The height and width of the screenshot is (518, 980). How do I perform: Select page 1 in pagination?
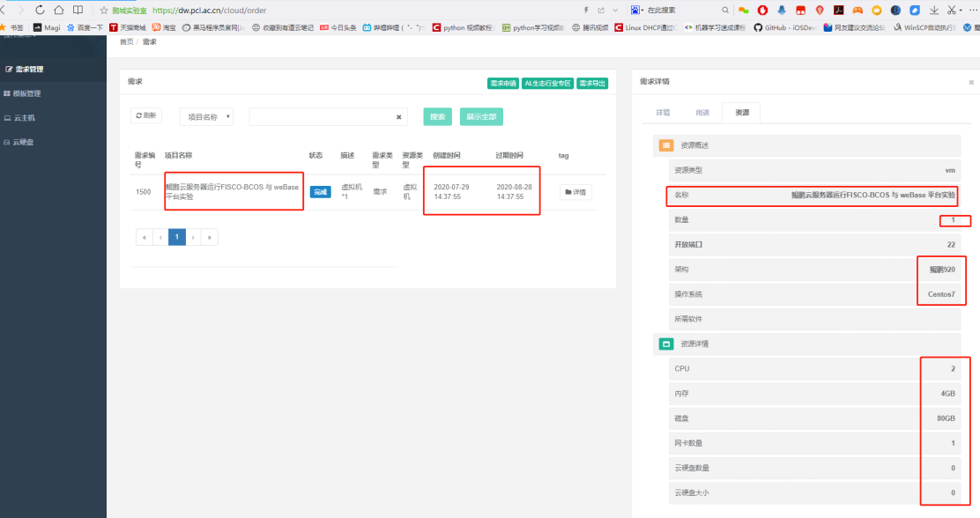[177, 238]
